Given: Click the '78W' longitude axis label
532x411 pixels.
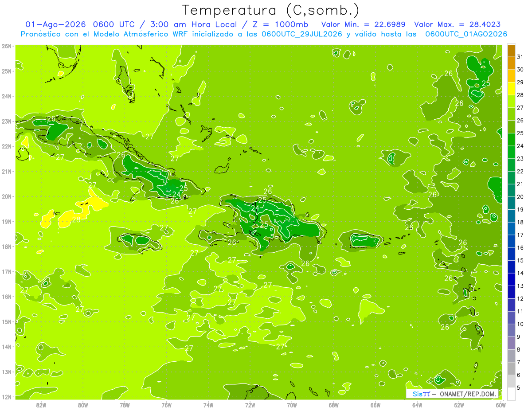Looking at the screenshot, I should point(125,405).
